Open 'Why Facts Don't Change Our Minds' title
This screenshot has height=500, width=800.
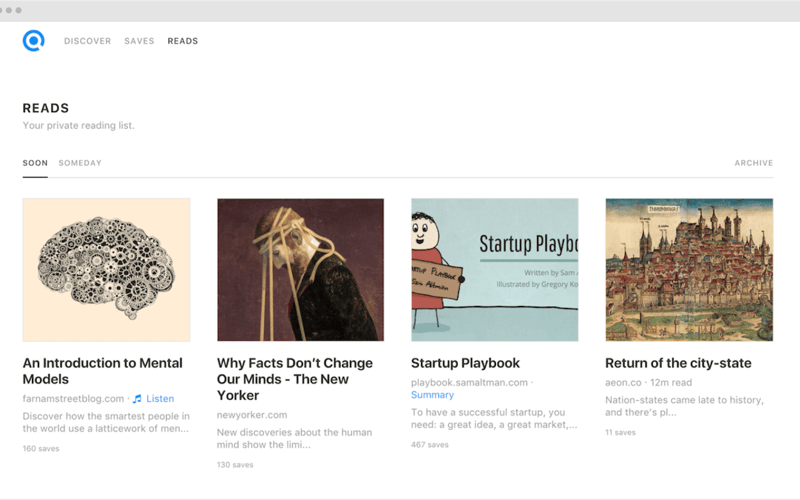tap(295, 379)
